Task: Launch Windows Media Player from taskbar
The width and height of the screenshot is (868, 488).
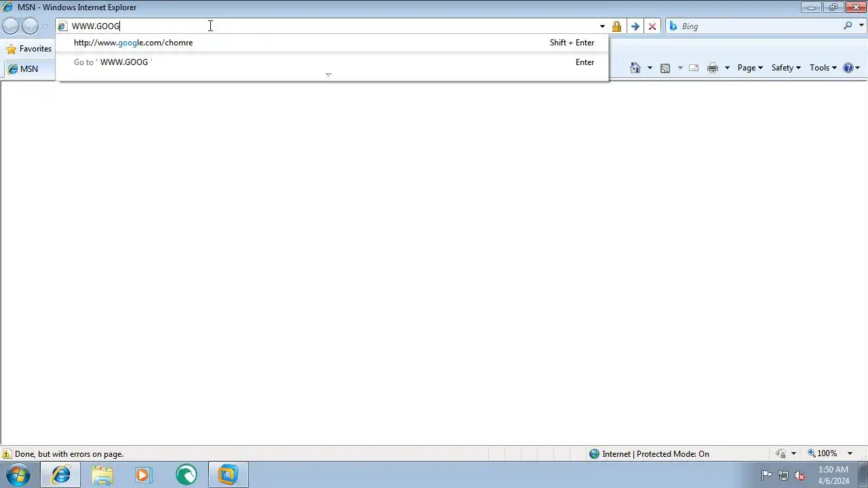Action: 143,475
